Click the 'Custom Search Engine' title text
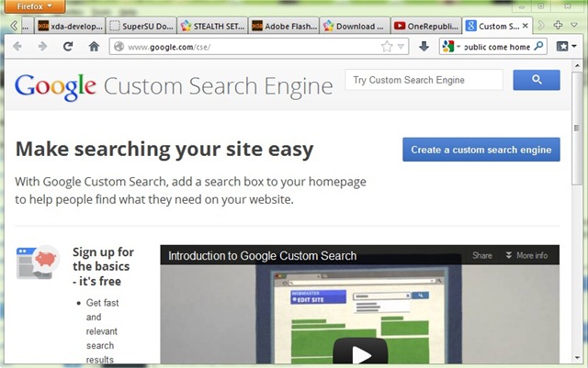The width and height of the screenshot is (588, 368). [219, 86]
